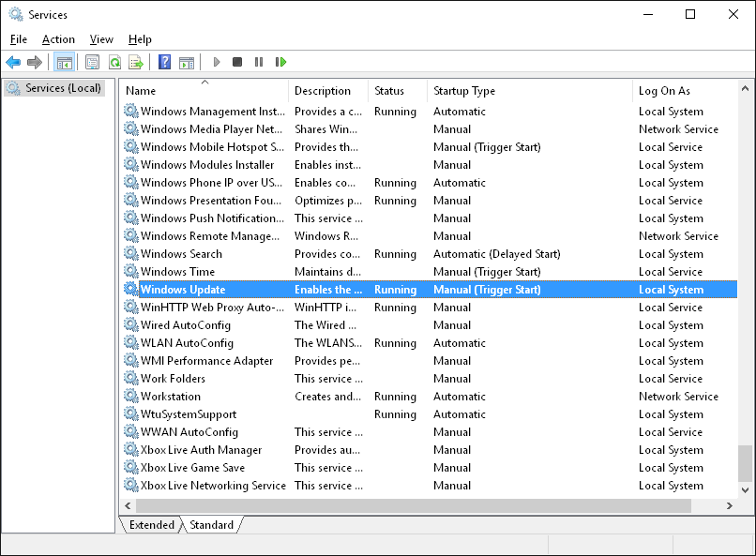Switch to the Extended tab
The image size is (756, 556).
[x=151, y=525]
